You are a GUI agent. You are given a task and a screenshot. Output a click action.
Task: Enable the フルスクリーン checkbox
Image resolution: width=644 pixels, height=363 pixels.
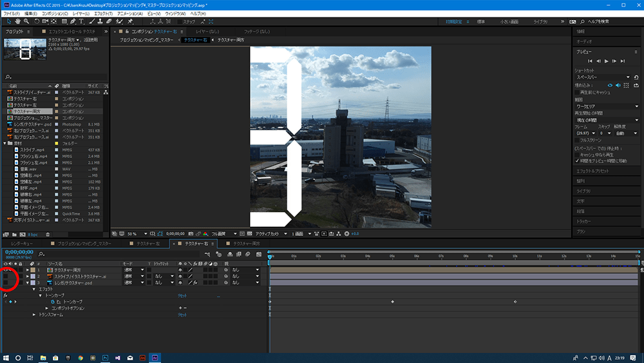coord(577,140)
